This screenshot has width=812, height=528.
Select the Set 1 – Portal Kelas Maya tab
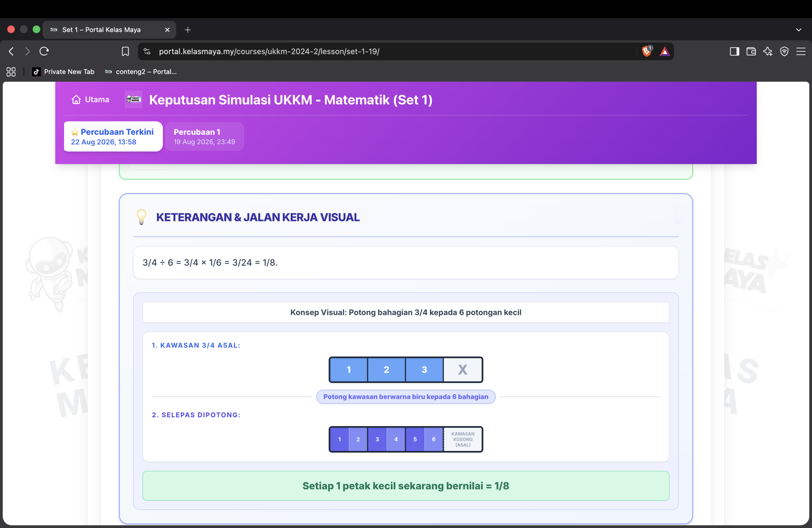[x=109, y=30]
